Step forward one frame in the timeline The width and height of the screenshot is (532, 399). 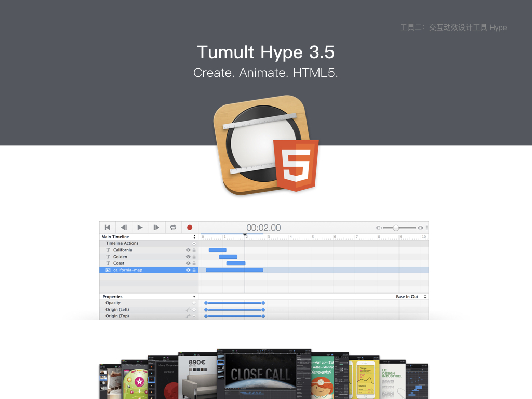[156, 228]
